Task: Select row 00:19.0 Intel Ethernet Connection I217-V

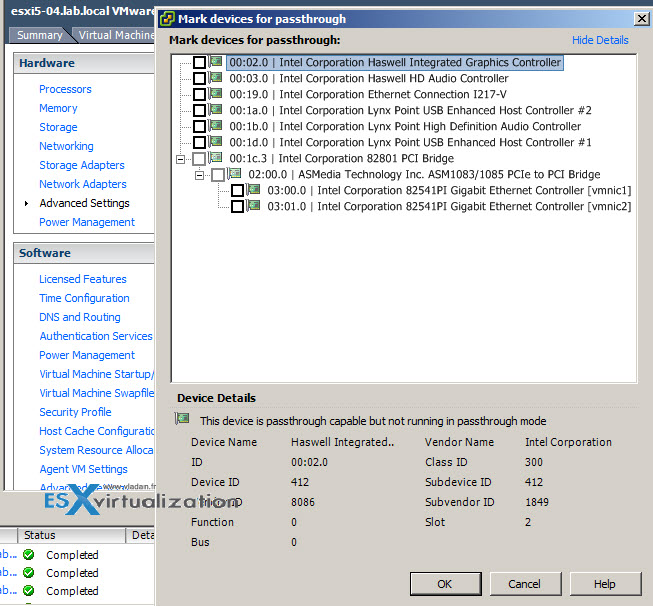Action: point(368,95)
